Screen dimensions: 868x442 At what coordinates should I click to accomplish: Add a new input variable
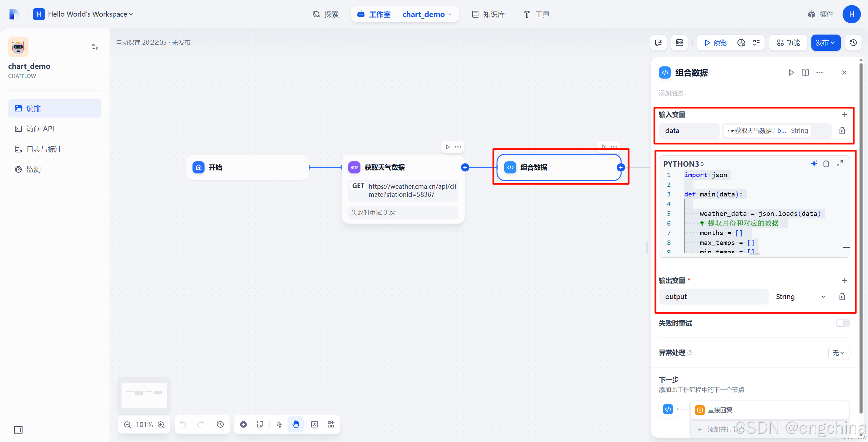pos(844,114)
